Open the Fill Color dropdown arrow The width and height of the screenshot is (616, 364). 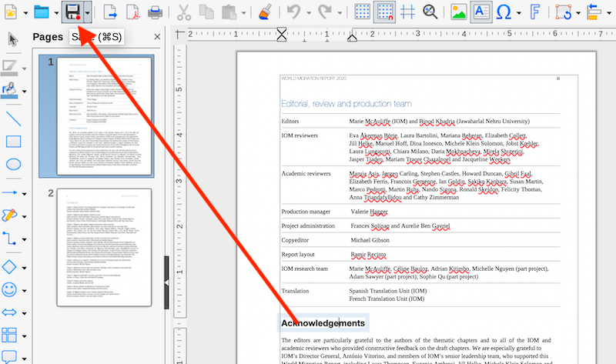25,92
